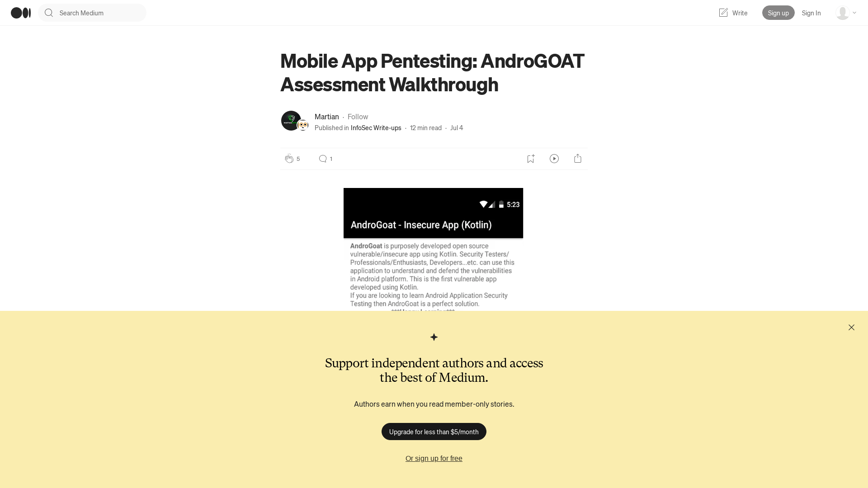Click the listen/audio playback icon
The image size is (868, 488).
(x=554, y=159)
